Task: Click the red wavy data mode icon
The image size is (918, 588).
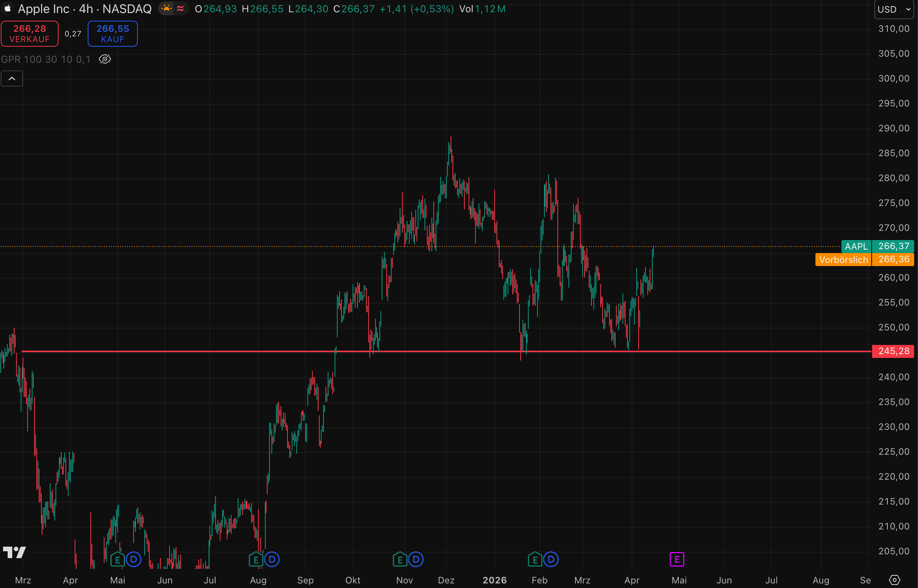Action: pos(180,8)
